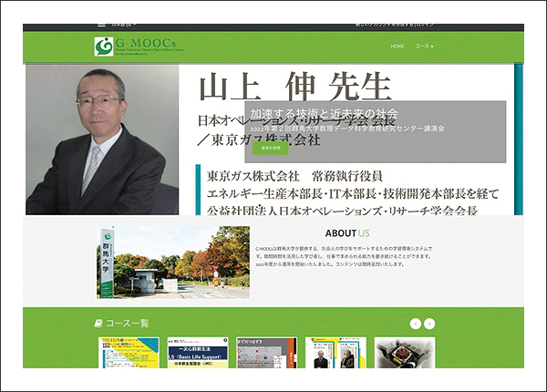Click the 2022年第2回群馬大学 lecture subtitle text

coord(347,129)
